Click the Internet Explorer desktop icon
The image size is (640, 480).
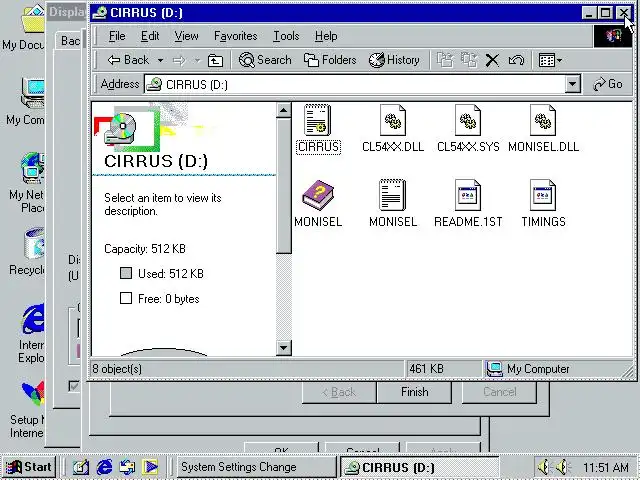click(31, 334)
